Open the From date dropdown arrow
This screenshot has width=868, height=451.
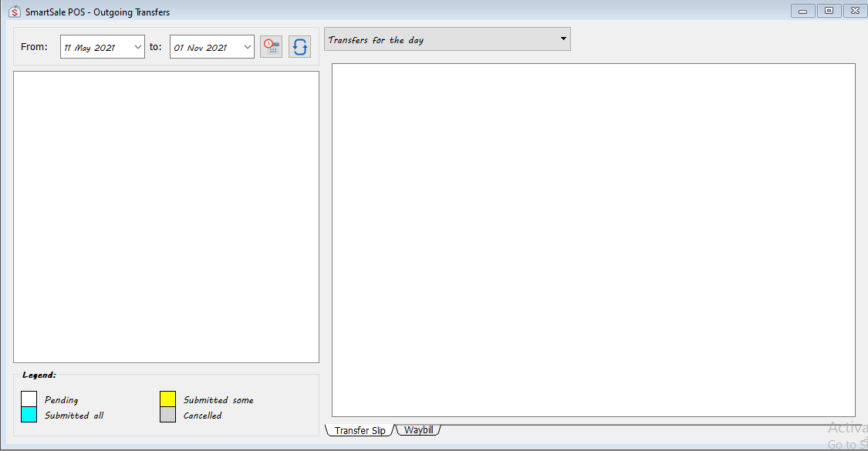pos(138,47)
